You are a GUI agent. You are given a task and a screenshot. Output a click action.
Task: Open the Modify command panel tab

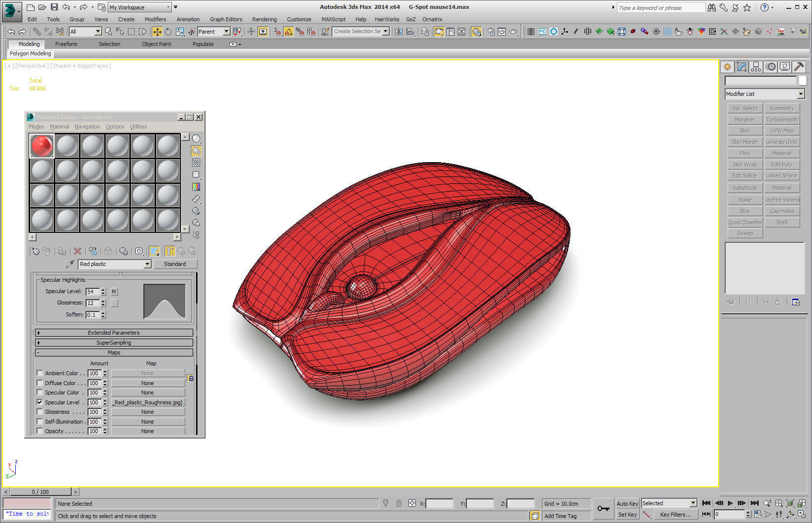coord(741,67)
